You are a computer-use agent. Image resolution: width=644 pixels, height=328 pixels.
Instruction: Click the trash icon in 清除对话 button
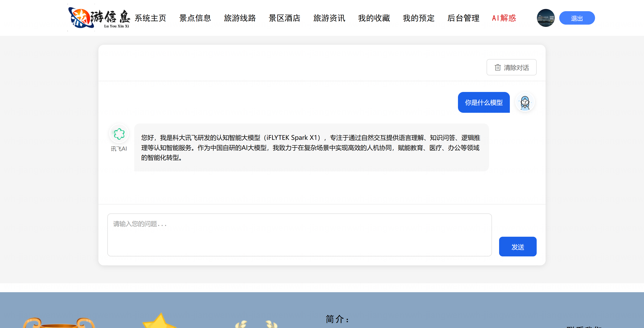click(x=498, y=67)
